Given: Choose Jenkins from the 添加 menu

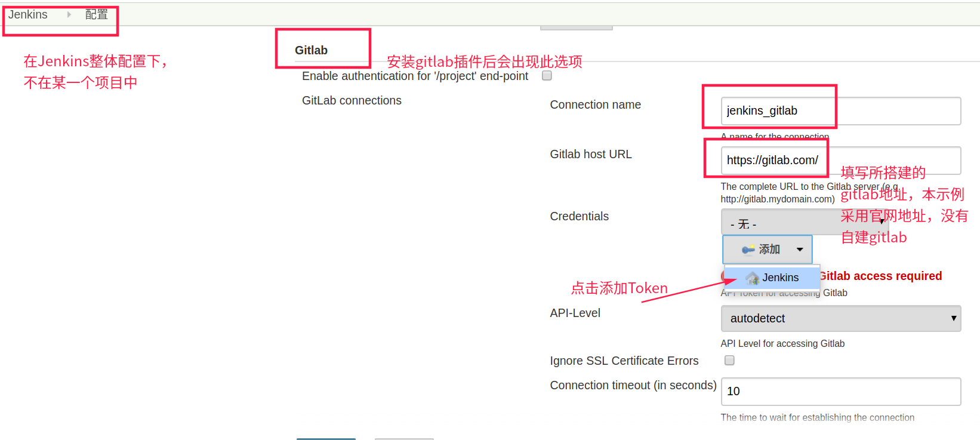Looking at the screenshot, I should [x=772, y=278].
